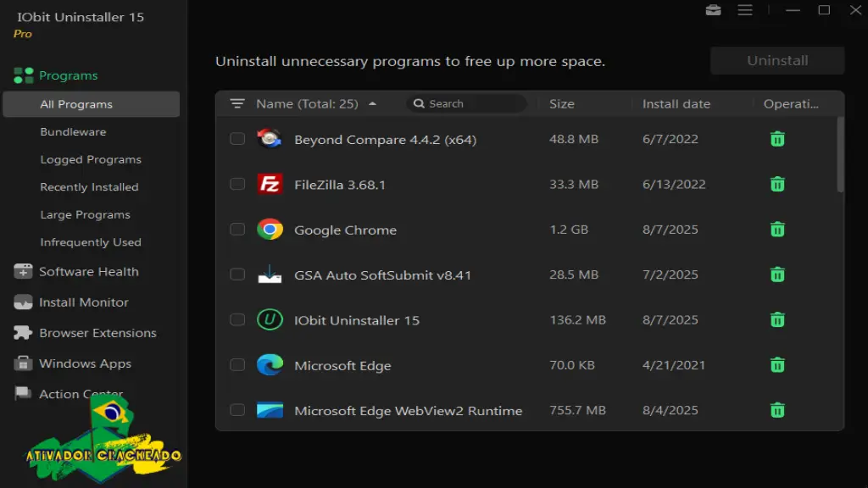This screenshot has width=868, height=488.
Task: Check the Beyond Compare 4.4.2 checkbox
Action: click(237, 138)
